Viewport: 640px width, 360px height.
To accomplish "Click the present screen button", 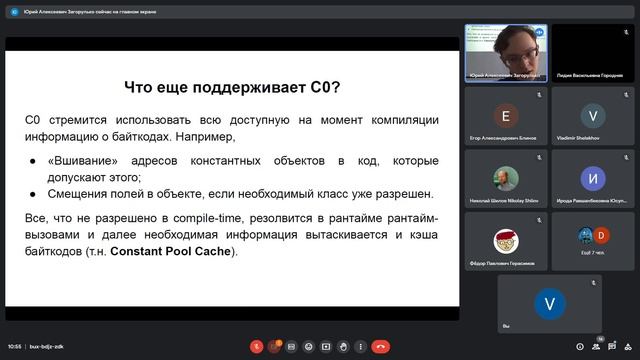I will tap(326, 347).
